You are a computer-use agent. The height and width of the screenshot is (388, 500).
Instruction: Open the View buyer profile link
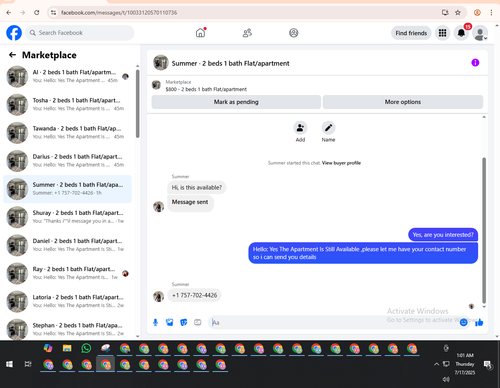[x=341, y=163]
